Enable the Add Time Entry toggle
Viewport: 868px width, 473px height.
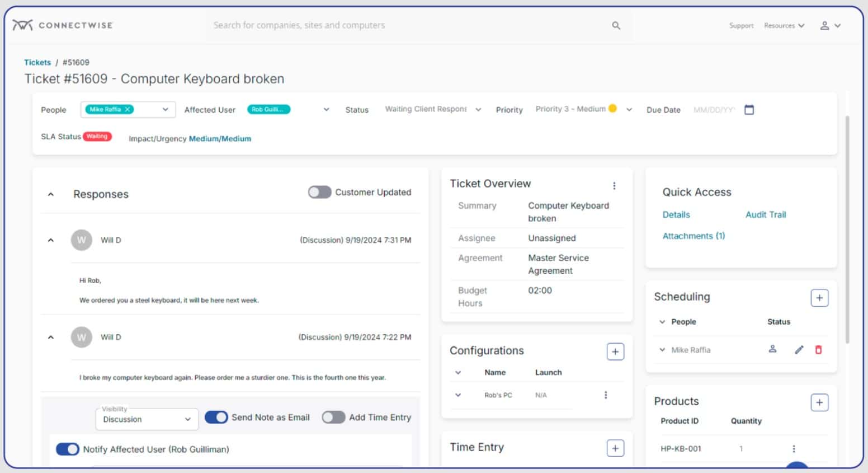pos(333,418)
